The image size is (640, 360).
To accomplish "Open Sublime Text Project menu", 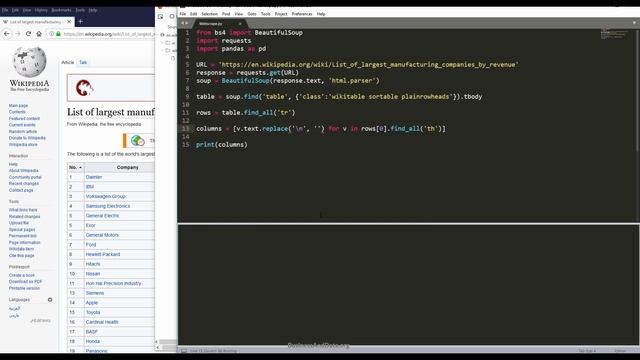I will [x=281, y=14].
